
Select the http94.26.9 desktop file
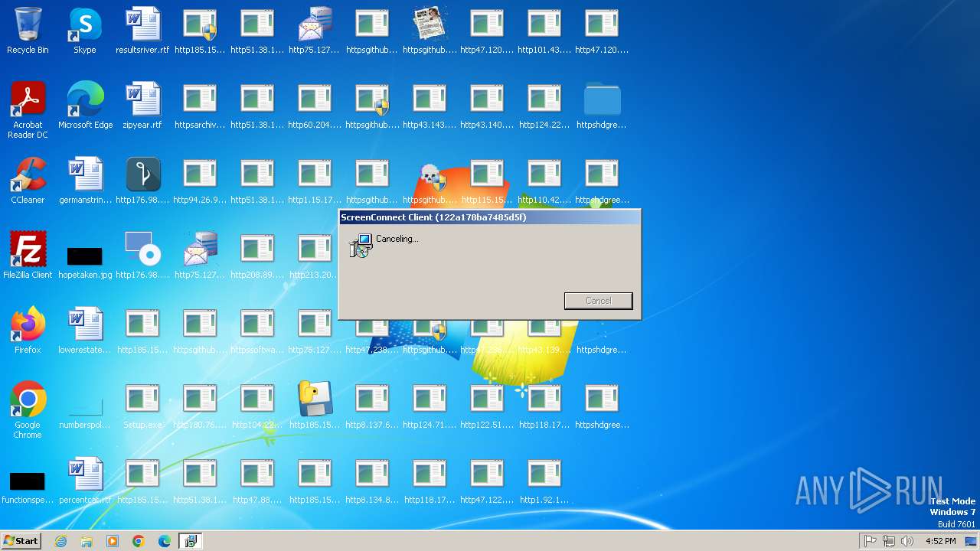click(200, 181)
